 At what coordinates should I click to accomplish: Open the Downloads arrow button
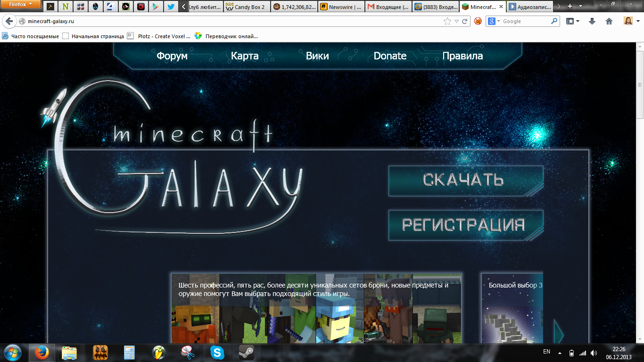tap(592, 21)
